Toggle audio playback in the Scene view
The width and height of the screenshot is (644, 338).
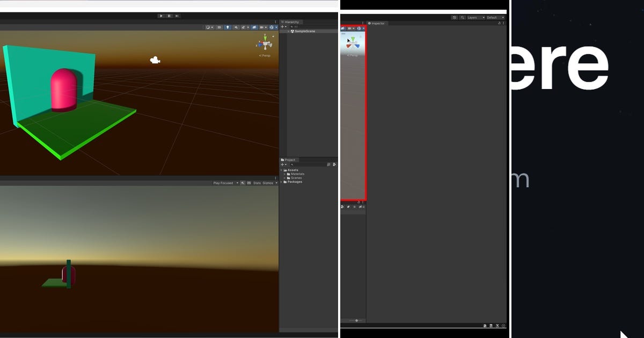click(236, 27)
